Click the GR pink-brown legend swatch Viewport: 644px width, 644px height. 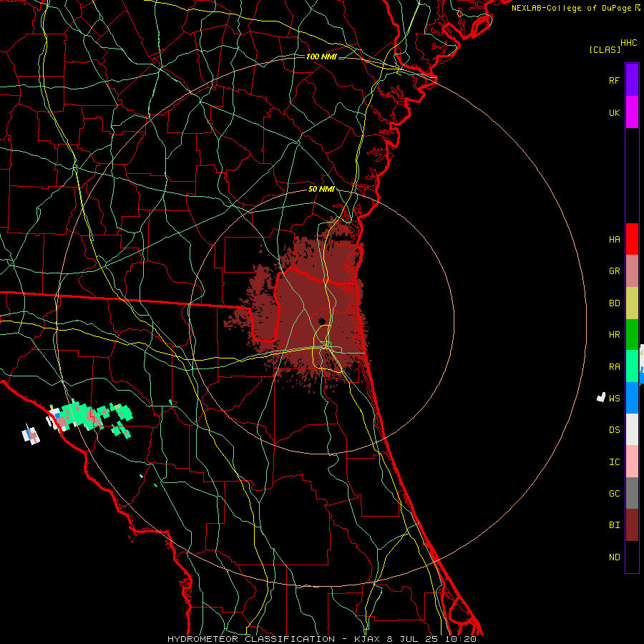[x=632, y=271]
